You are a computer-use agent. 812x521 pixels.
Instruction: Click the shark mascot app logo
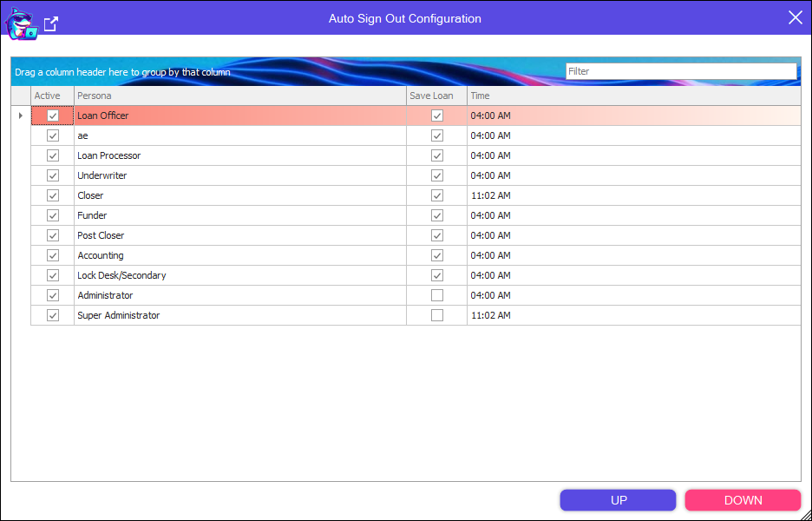point(21,23)
